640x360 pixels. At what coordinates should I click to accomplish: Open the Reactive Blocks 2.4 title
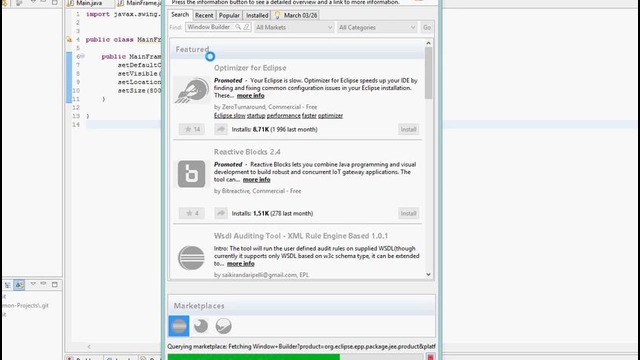(x=247, y=152)
